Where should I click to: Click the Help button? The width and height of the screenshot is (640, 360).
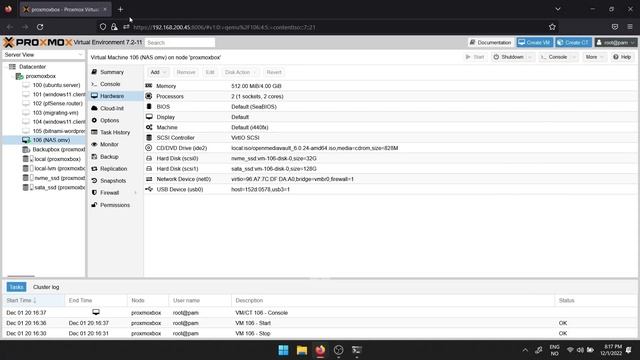pyautogui.click(x=622, y=57)
